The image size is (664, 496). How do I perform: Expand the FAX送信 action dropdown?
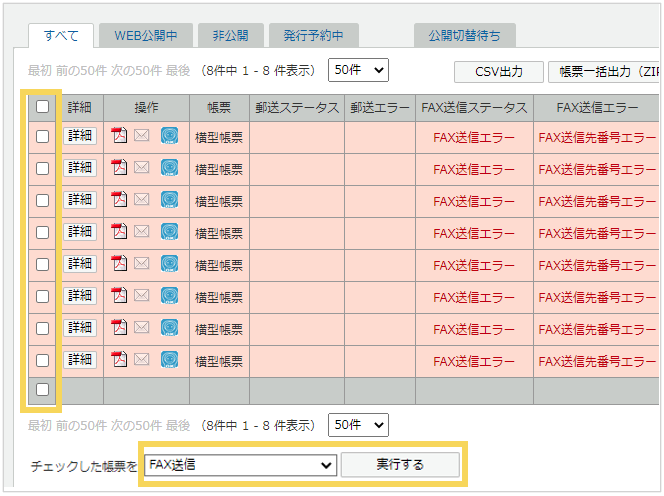pyautogui.click(x=240, y=465)
